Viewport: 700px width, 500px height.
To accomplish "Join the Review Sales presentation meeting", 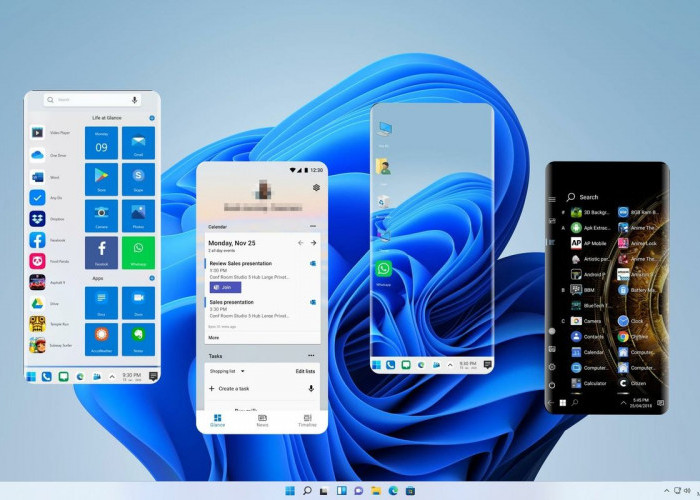I will pyautogui.click(x=225, y=288).
